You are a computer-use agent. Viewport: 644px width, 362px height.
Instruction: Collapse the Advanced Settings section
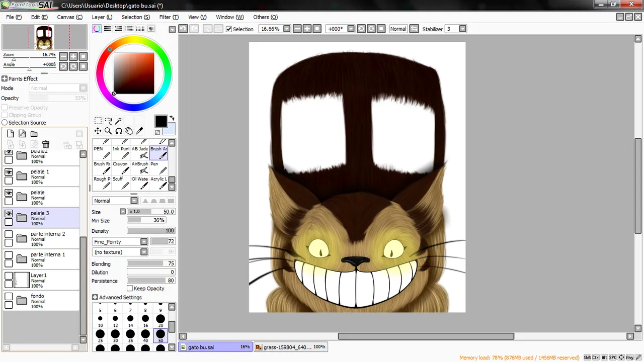(x=95, y=298)
